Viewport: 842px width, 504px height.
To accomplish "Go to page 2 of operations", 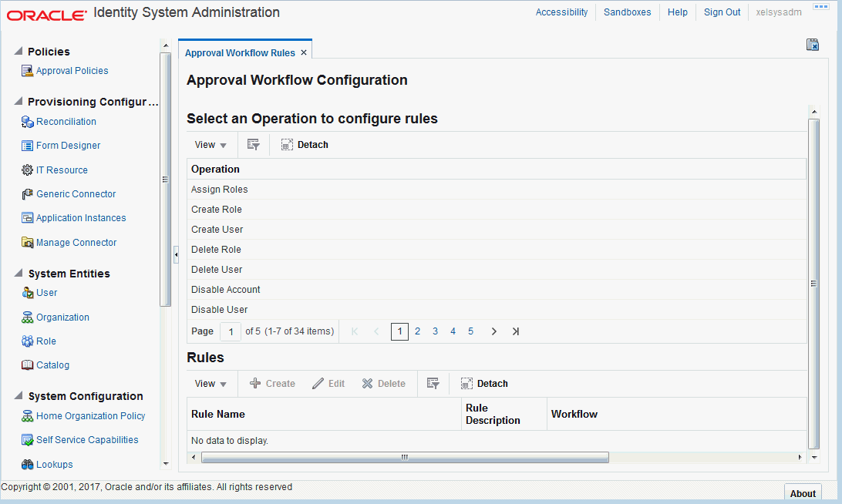I will click(417, 331).
